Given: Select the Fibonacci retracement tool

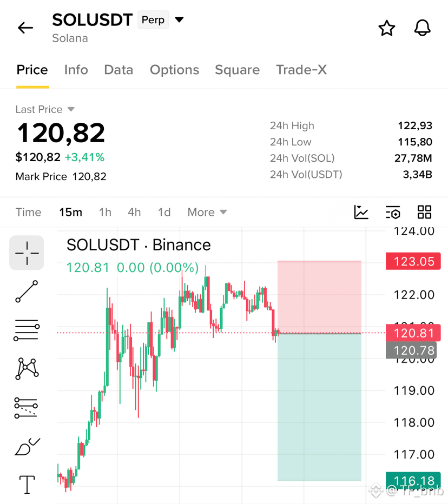Looking at the screenshot, I should (26, 408).
